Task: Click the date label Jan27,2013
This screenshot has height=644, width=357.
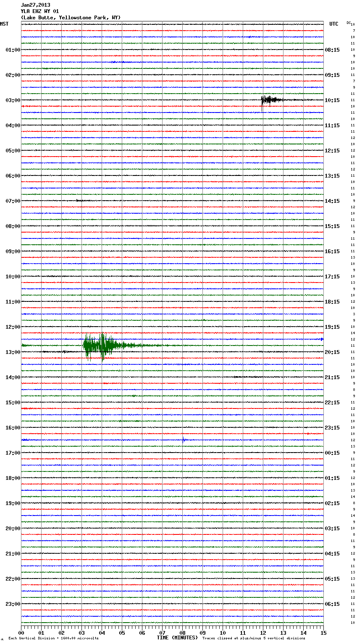Action: (35, 5)
